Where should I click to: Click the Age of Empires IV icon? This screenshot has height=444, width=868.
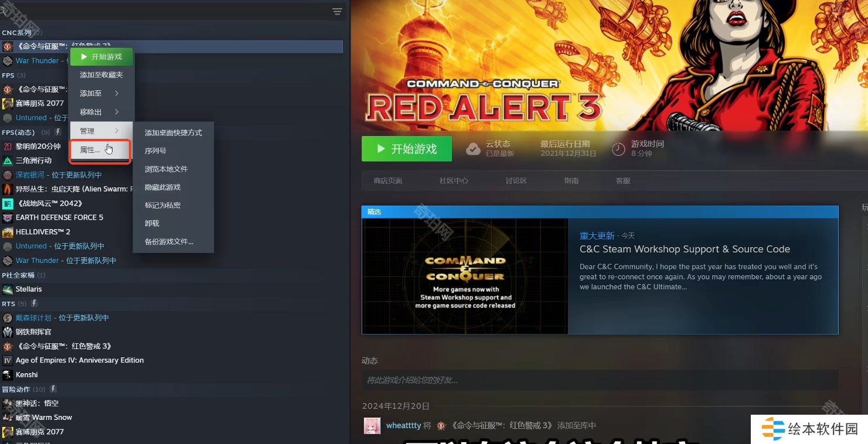click(8, 361)
